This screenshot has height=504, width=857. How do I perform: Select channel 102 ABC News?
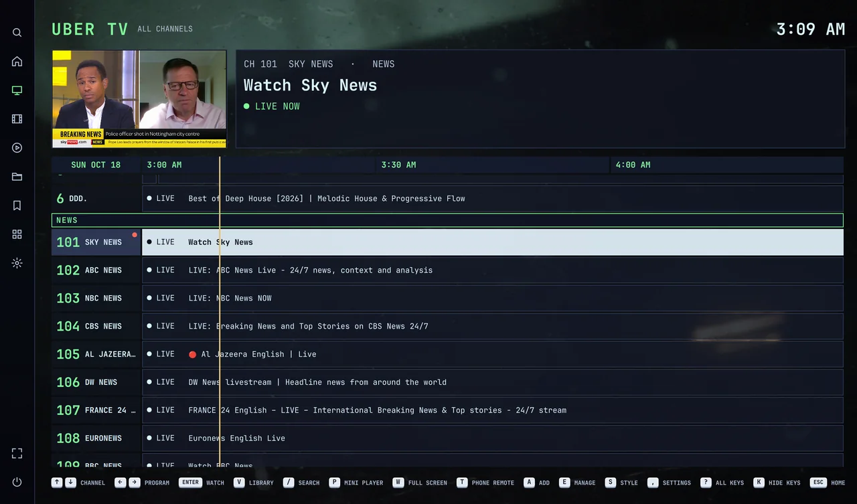pyautogui.click(x=96, y=270)
